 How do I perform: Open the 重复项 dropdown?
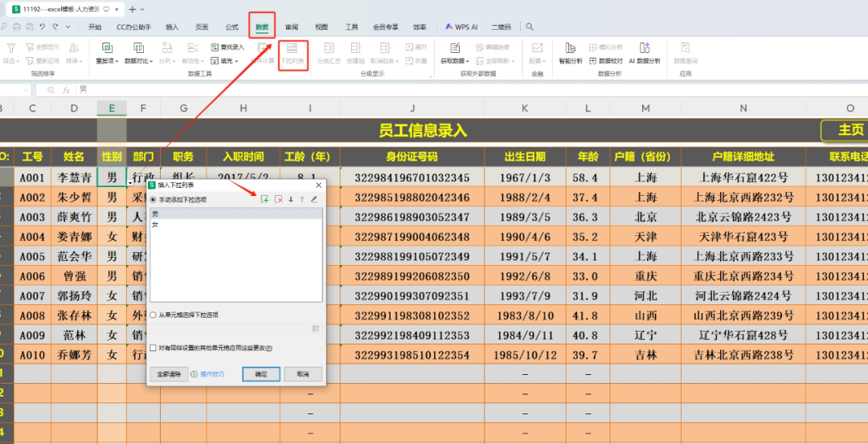pyautogui.click(x=108, y=61)
